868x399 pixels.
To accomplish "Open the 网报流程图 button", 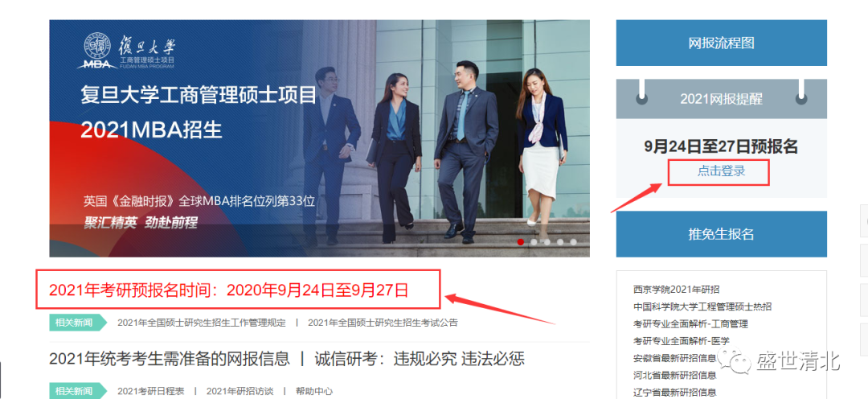I will (x=721, y=43).
